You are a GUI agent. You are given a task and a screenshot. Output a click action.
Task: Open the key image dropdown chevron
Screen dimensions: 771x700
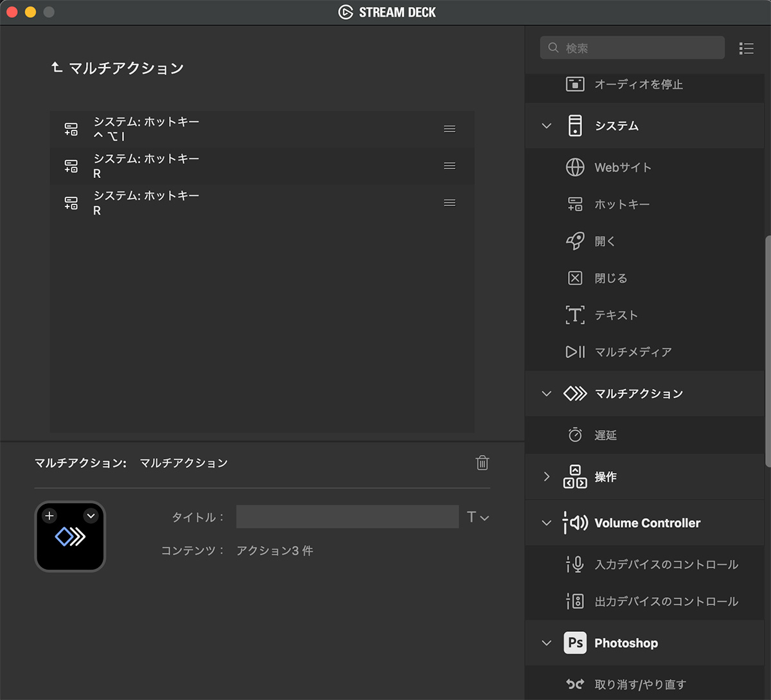pyautogui.click(x=91, y=516)
